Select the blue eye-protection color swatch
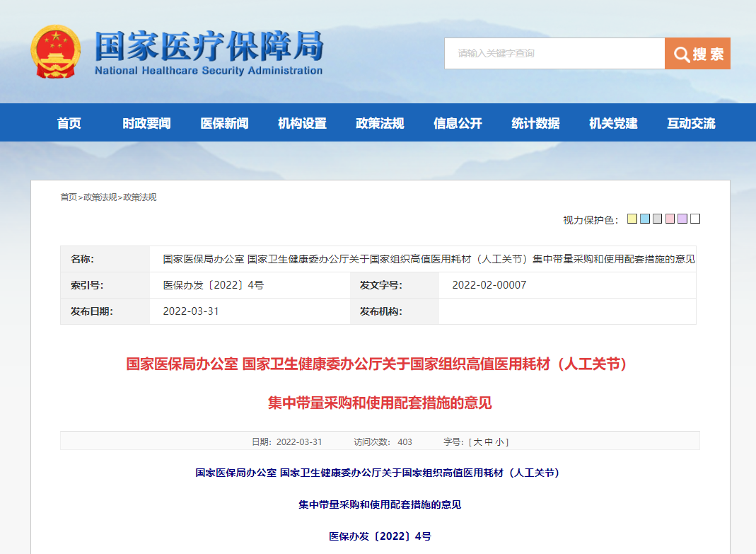The height and width of the screenshot is (554, 756). click(x=645, y=218)
